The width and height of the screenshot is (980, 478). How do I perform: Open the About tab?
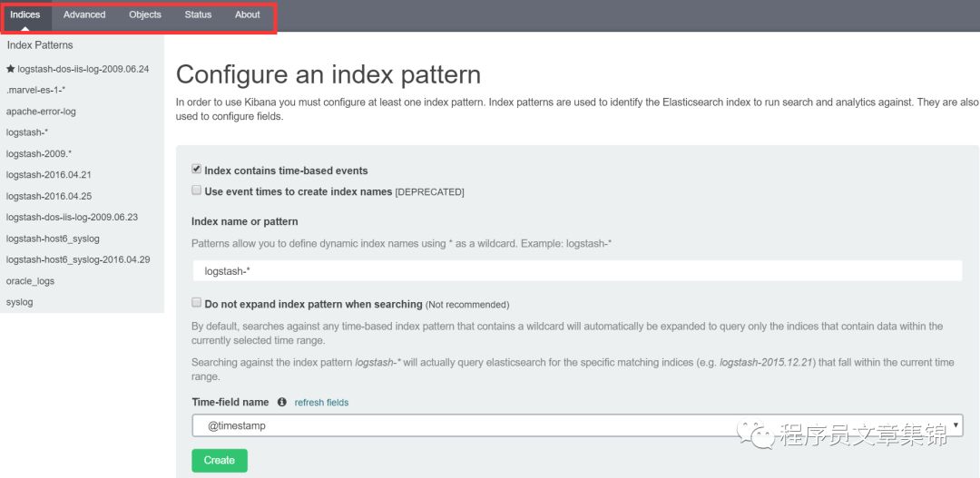point(248,15)
